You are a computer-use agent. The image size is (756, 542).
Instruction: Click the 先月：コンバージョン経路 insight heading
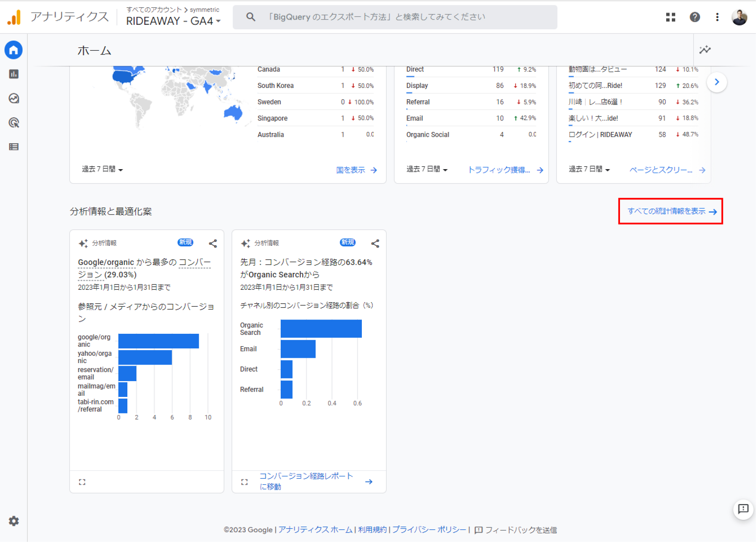tap(306, 268)
